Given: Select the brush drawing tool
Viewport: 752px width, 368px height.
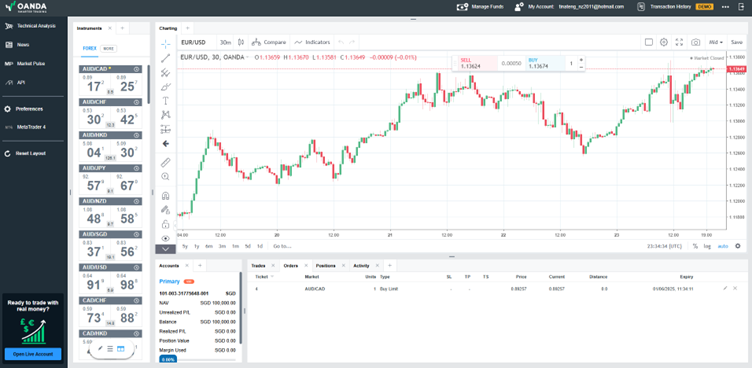Looking at the screenshot, I should (x=165, y=87).
